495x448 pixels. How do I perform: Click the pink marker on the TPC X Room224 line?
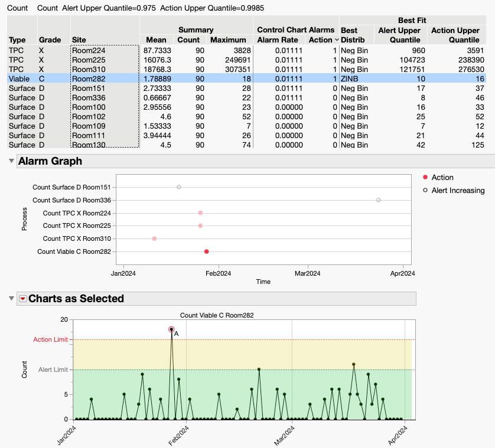point(200,213)
